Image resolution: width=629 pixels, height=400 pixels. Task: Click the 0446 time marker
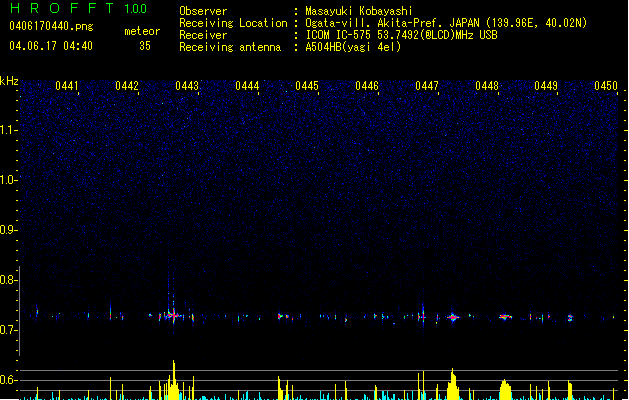click(367, 86)
